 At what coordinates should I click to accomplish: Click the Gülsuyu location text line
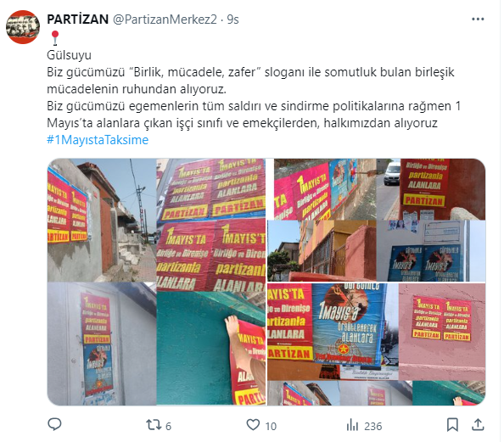69,55
